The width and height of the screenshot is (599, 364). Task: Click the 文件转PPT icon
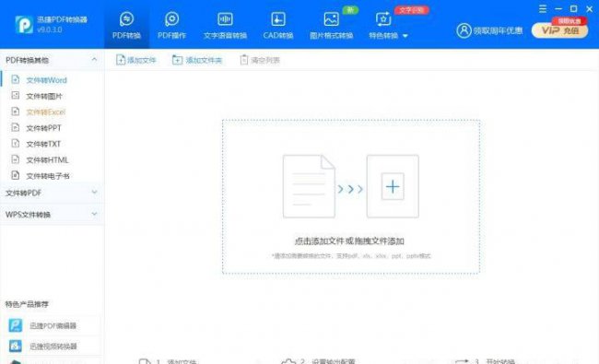(16, 127)
